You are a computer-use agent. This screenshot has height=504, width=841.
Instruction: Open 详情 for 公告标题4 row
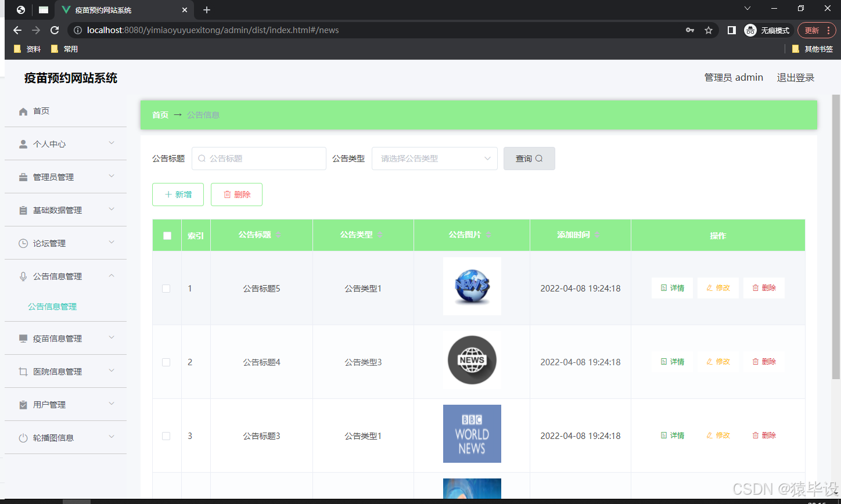(672, 362)
